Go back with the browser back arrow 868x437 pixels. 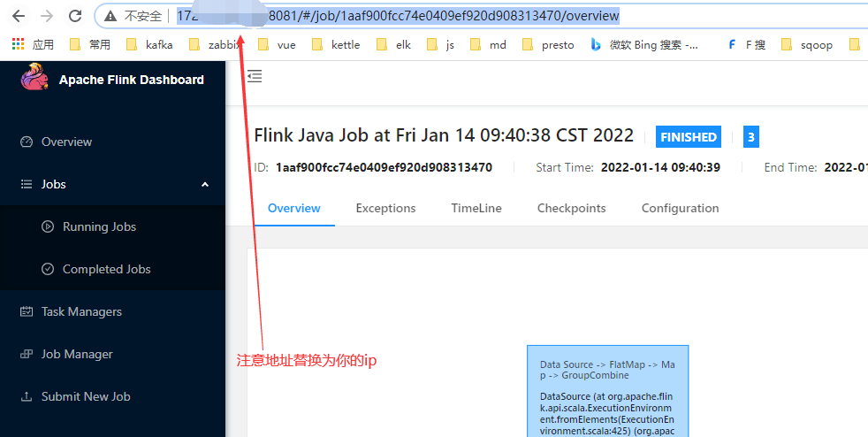point(19,16)
